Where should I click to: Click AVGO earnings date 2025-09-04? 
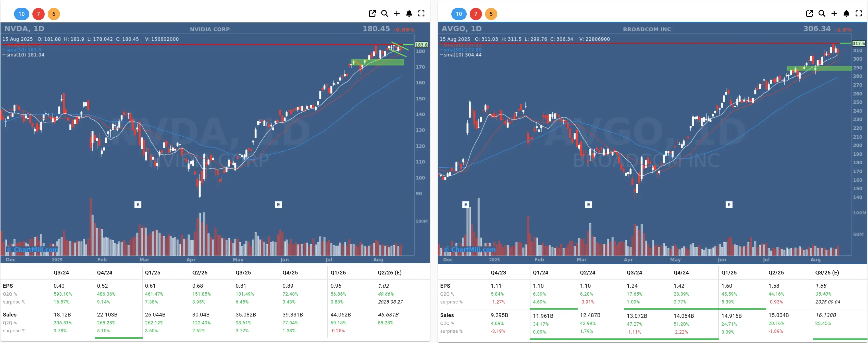pos(828,302)
